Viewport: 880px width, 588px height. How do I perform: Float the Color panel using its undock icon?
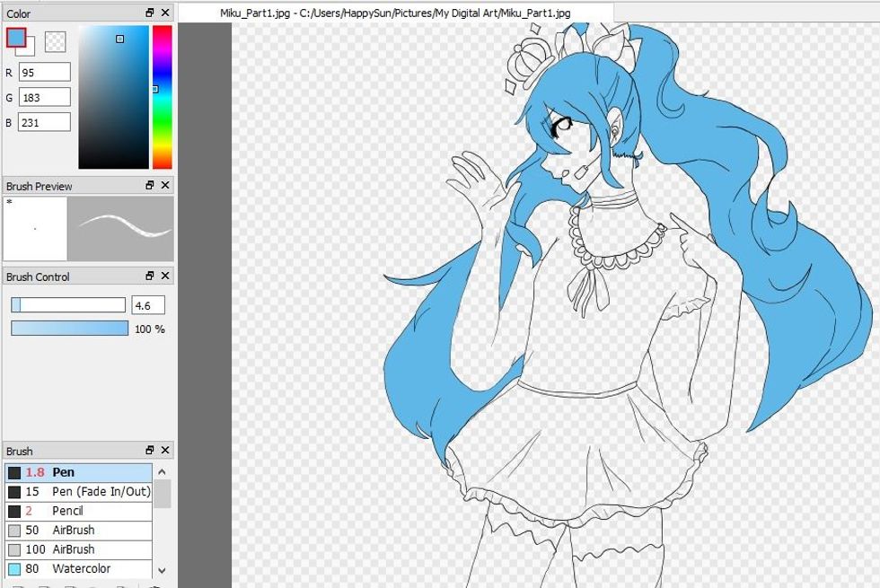[148, 13]
